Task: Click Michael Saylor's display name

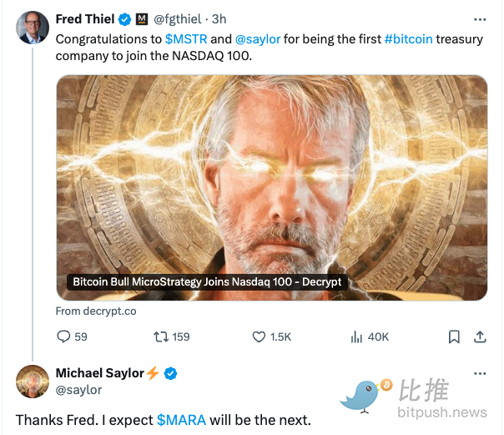Action: (100, 373)
